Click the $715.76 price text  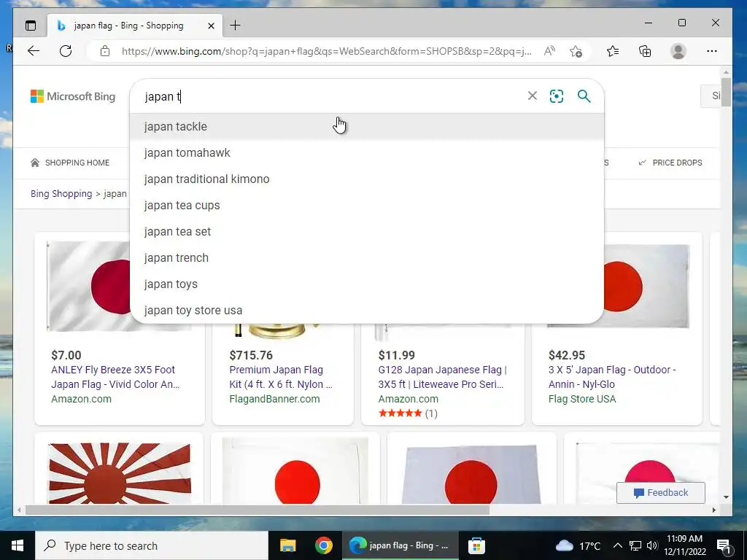[251, 355]
